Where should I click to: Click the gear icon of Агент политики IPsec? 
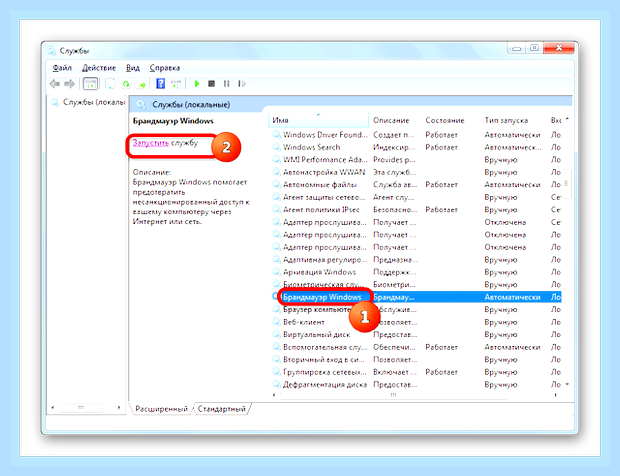[276, 210]
